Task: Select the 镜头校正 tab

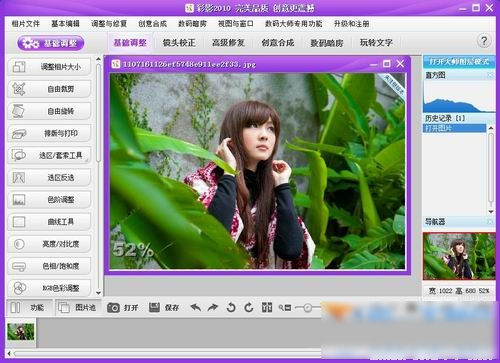Action: (179, 43)
